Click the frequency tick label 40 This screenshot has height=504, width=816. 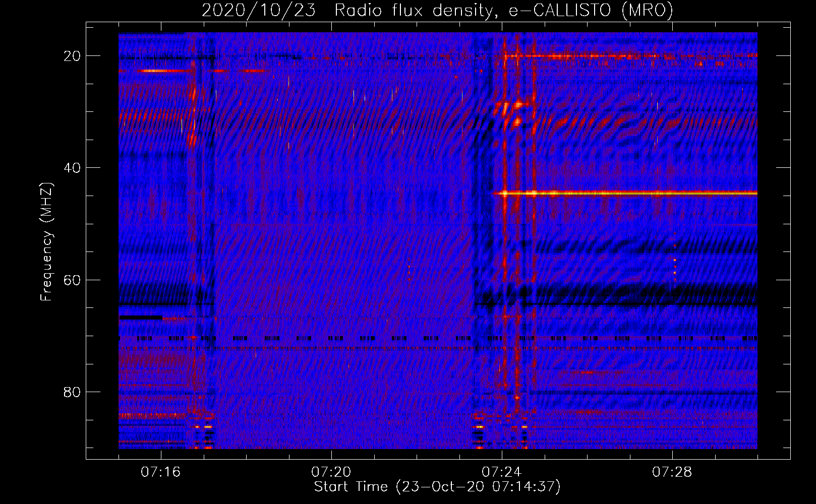click(x=72, y=168)
